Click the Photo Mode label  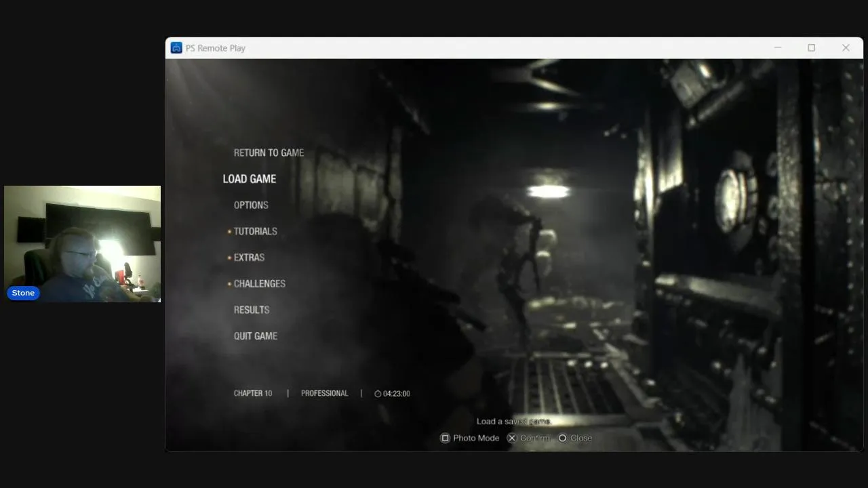[476, 438]
